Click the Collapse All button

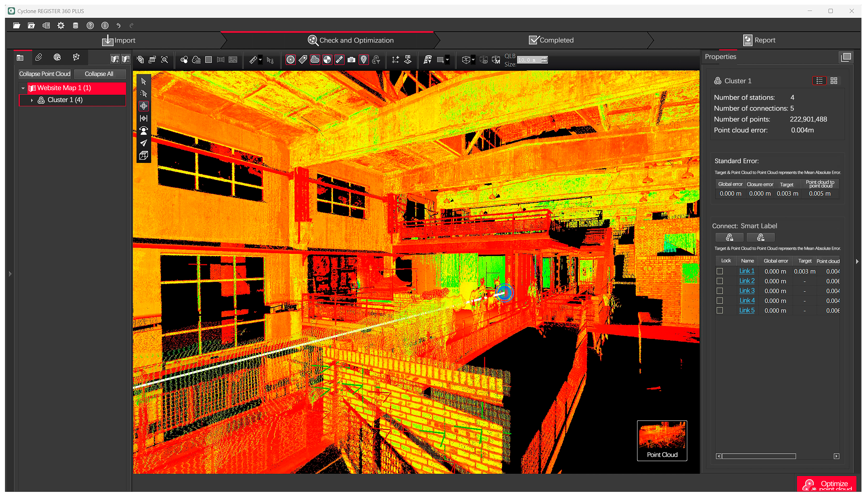coord(99,74)
